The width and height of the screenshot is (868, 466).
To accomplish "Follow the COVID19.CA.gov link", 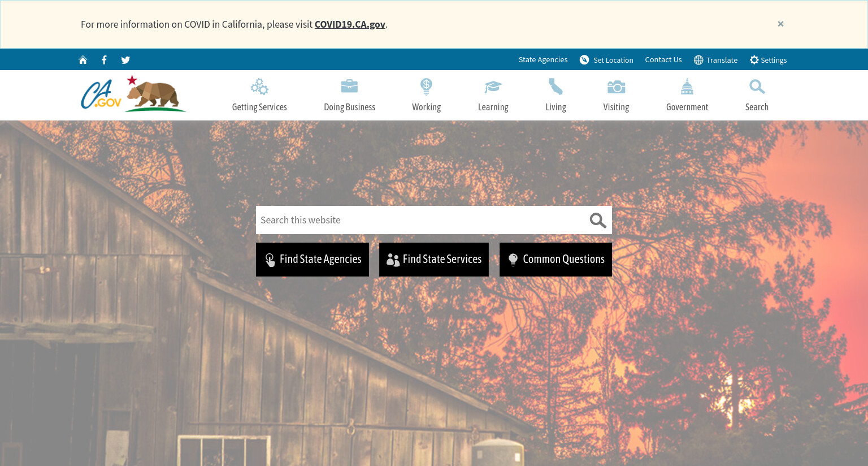I will click(x=350, y=24).
